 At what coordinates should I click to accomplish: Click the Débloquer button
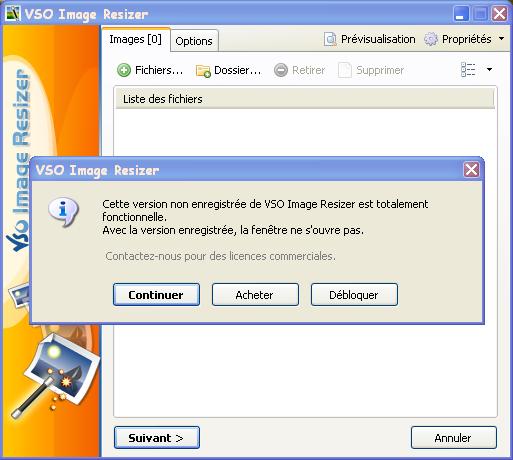354,295
